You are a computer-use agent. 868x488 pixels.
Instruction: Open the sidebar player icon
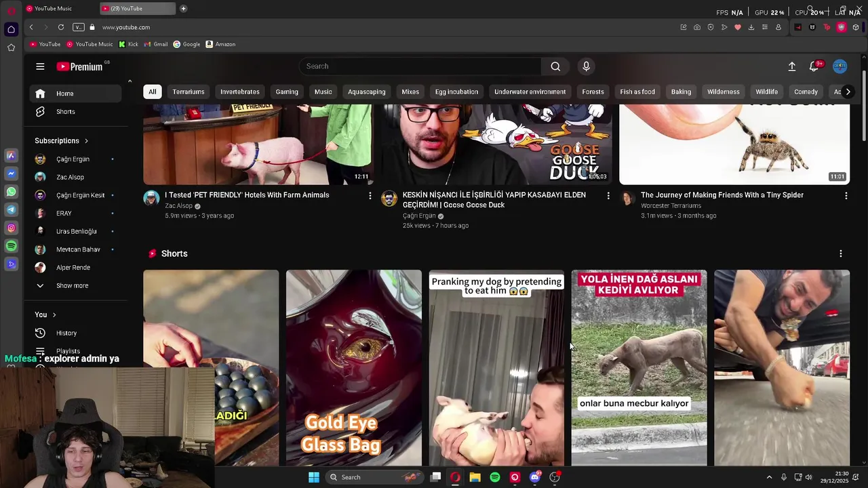[x=11, y=264]
